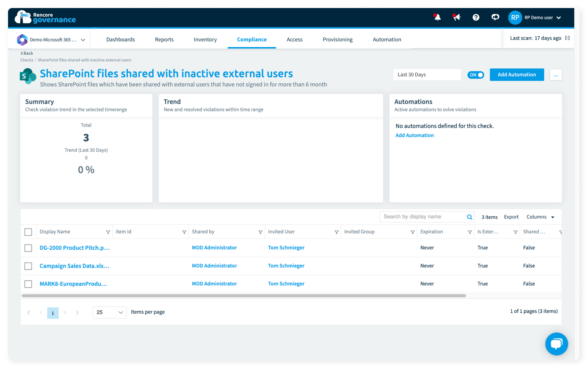Open the Reports tab
The width and height of the screenshot is (588, 368).
point(164,39)
